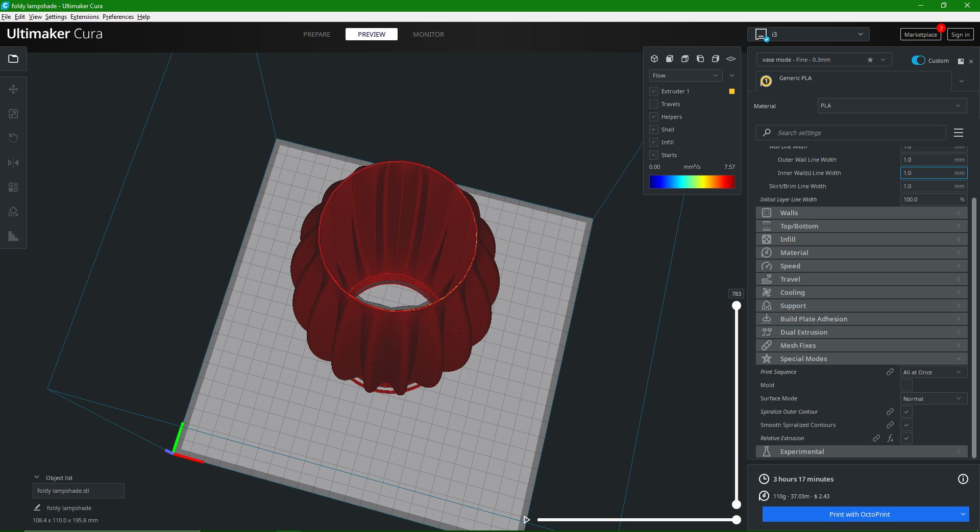The width and height of the screenshot is (980, 532).
Task: Uncheck Relative Extrusion checkbox
Action: pos(906,438)
